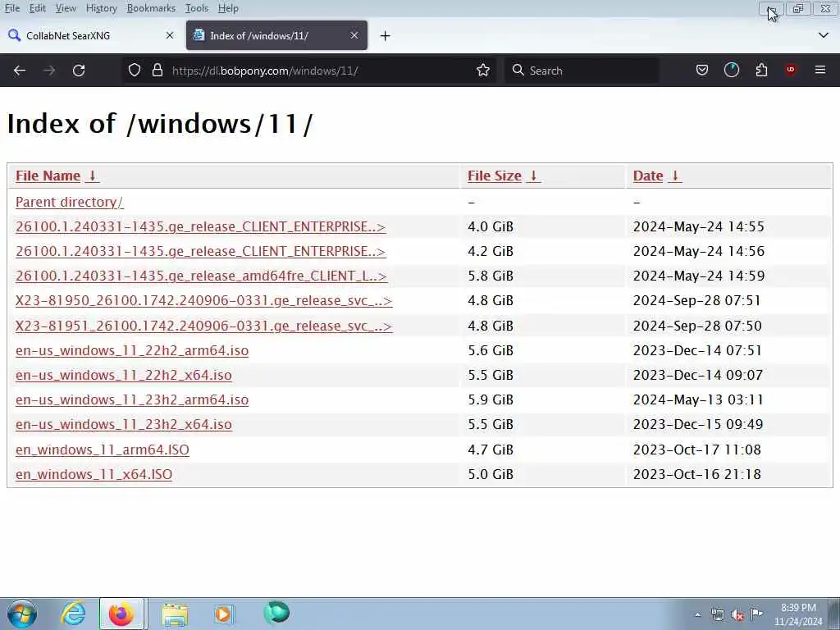Download the X23-81950 ge_release_svc file
This screenshot has height=630, width=840.
point(203,300)
